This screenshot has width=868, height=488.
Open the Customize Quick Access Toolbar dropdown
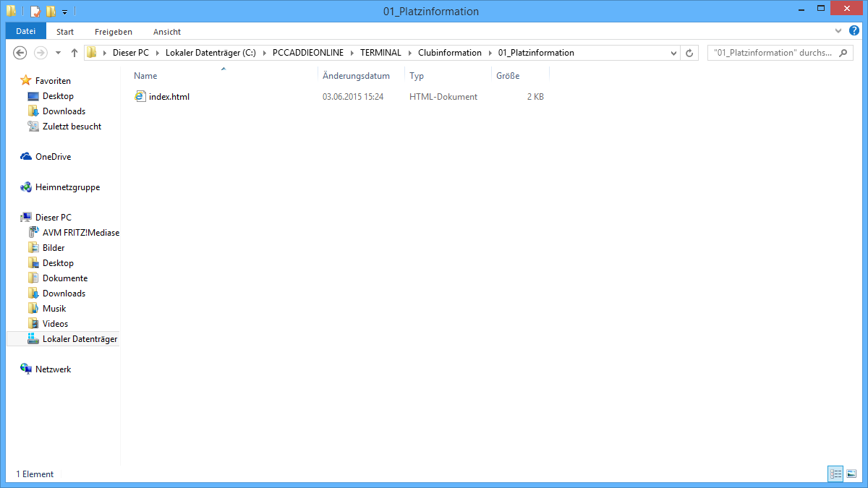tap(64, 12)
